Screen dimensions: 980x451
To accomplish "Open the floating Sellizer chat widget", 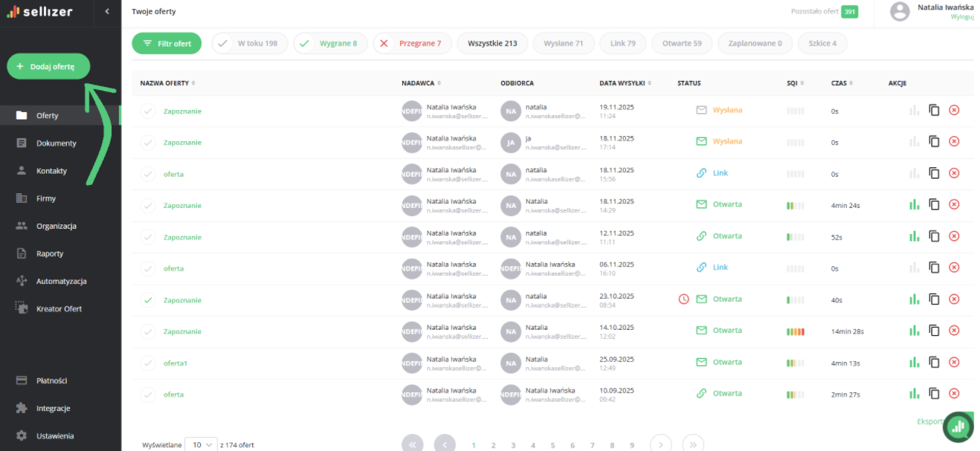I will pos(958,426).
